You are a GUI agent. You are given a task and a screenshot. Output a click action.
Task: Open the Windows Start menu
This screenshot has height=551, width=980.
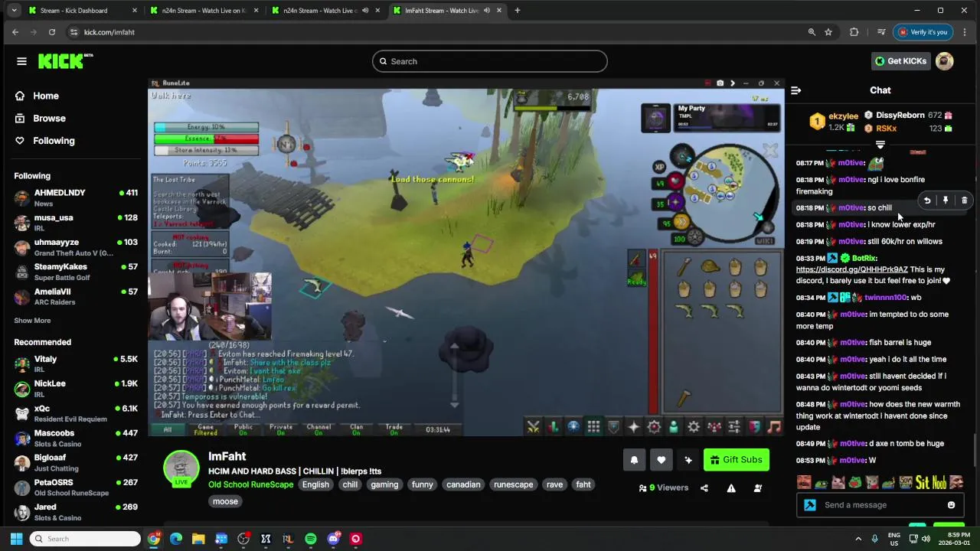(x=16, y=539)
